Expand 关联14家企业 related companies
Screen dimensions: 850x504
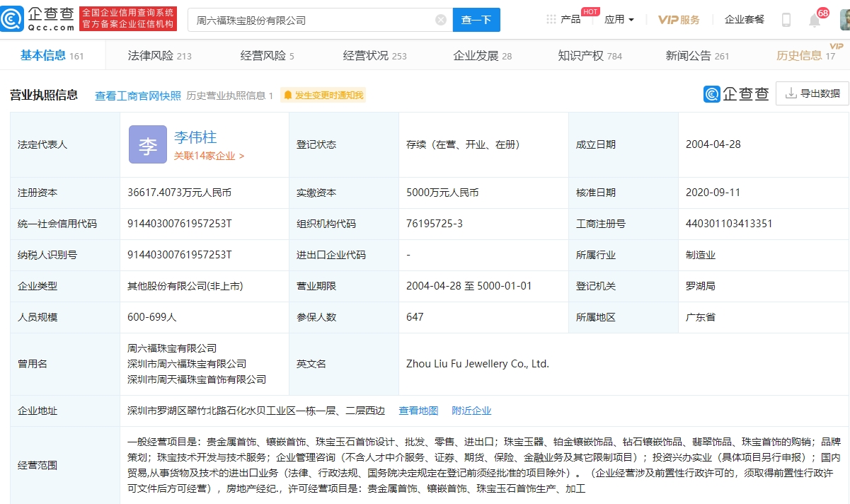209,156
